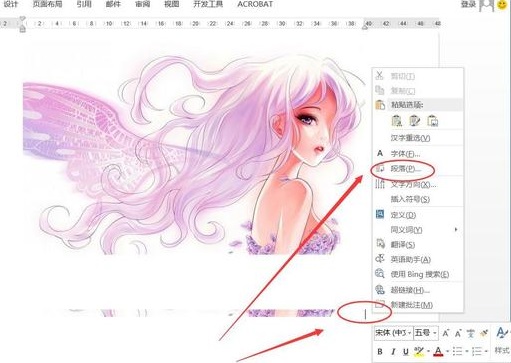The image size is (511, 363).
Task: Apply the yellow text highlight color
Action: coord(419,351)
